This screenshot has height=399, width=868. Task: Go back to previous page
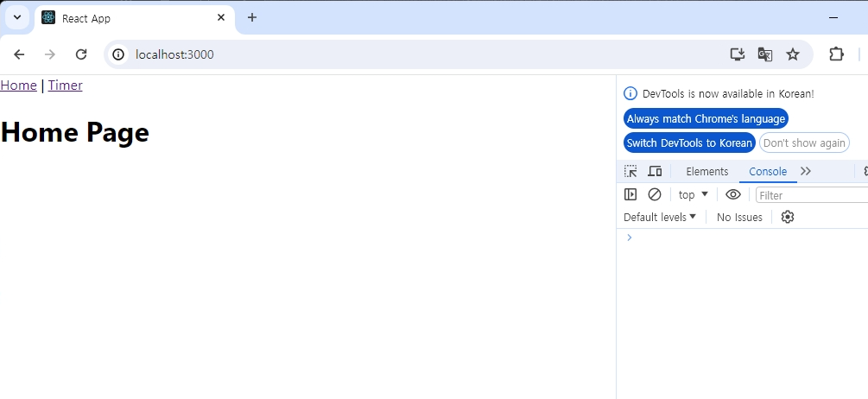click(19, 54)
